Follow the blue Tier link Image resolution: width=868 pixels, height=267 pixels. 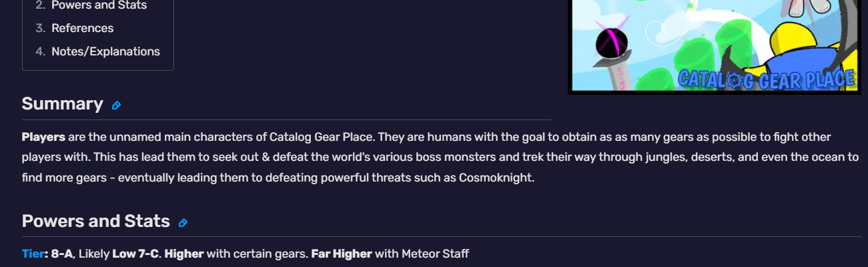coord(33,254)
